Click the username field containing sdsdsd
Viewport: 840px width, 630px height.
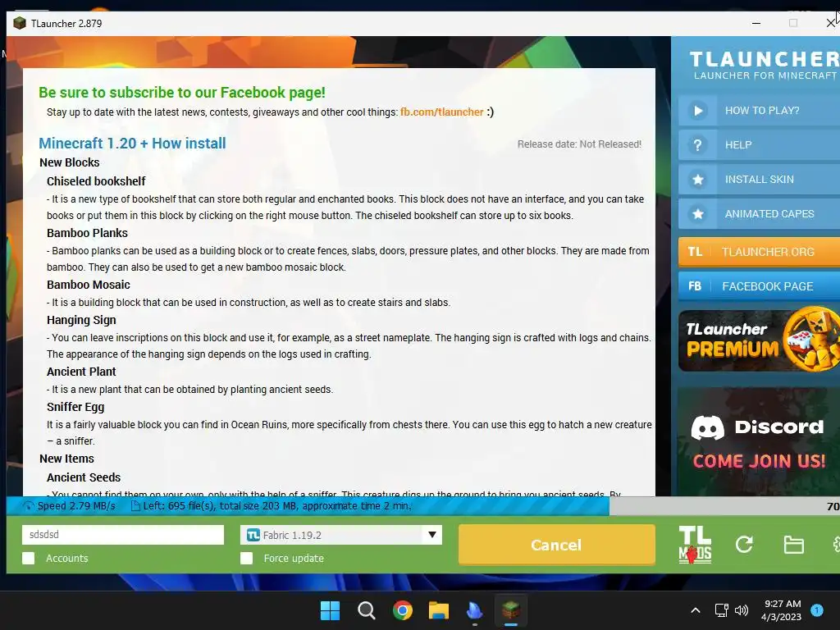pyautogui.click(x=123, y=535)
